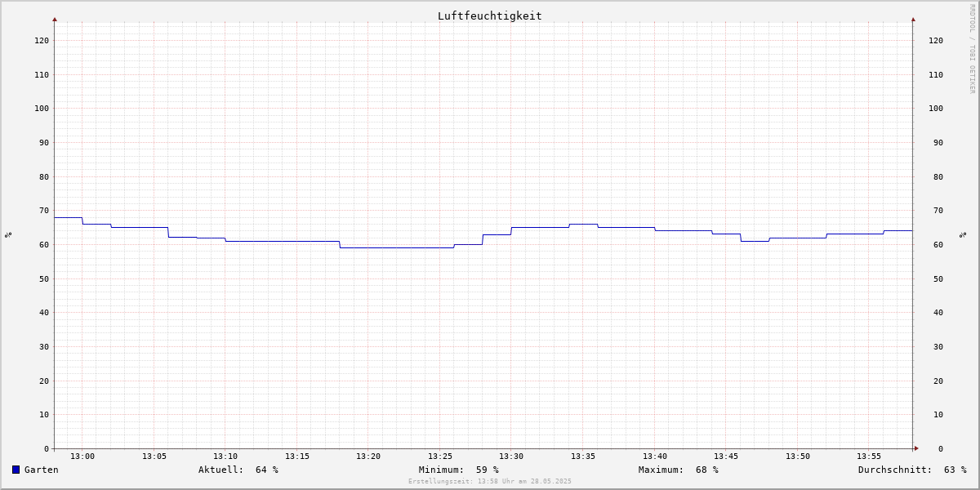Select the Durchschnitt value 63 %
Screen dimensions: 980x490
(955, 470)
